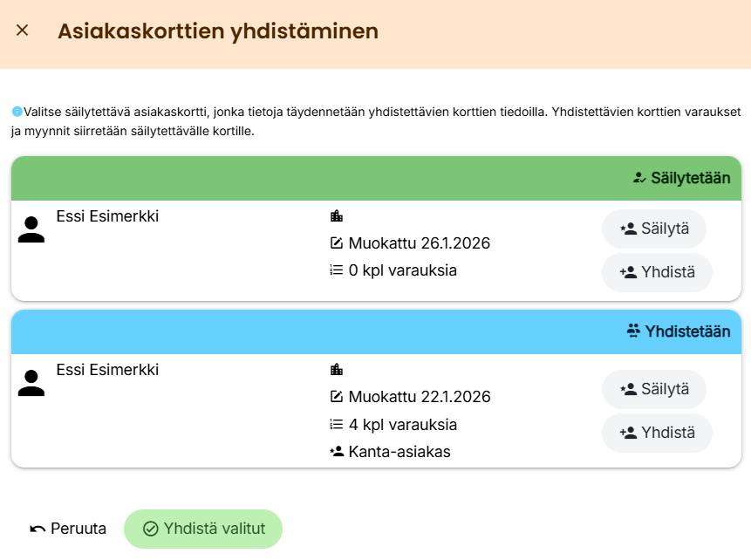This screenshot has width=751, height=560.
Task: Click the blue info icon before instructions
Action: pyautogui.click(x=17, y=112)
